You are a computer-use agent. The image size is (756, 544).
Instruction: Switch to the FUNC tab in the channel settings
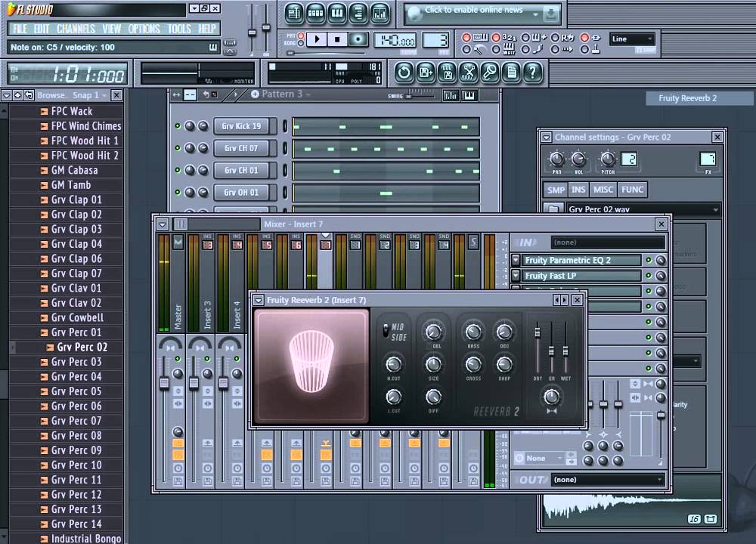(x=632, y=190)
